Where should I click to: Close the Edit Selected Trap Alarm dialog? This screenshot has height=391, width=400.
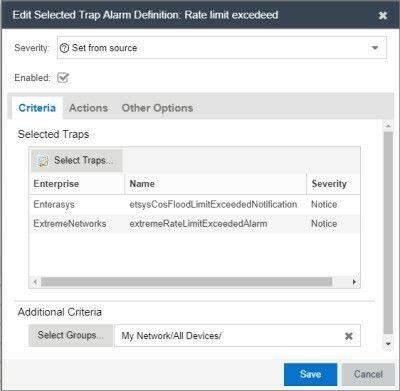point(383,15)
